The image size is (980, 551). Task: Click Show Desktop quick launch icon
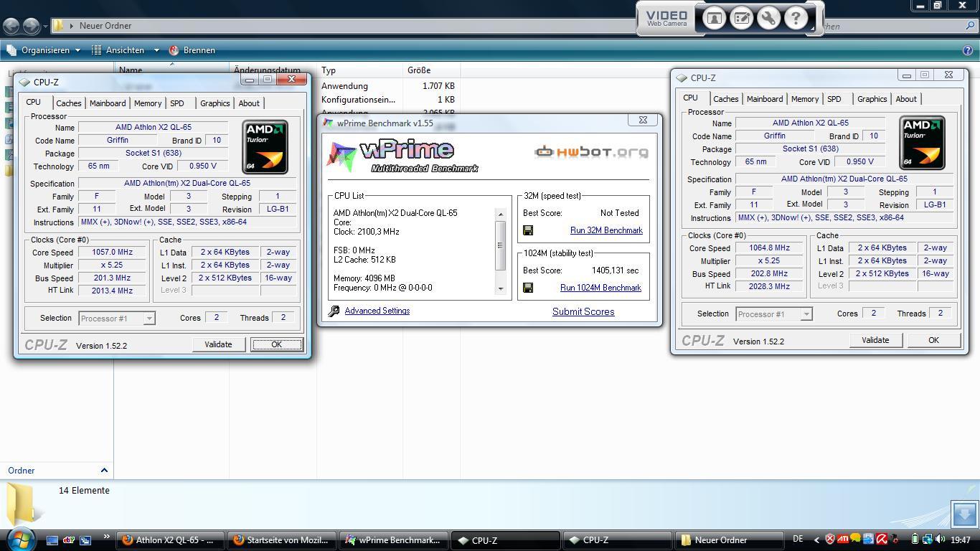coord(52,540)
